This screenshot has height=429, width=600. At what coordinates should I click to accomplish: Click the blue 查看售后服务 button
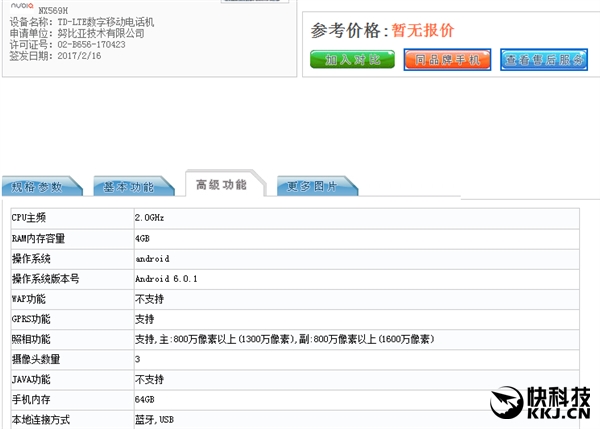click(x=543, y=60)
